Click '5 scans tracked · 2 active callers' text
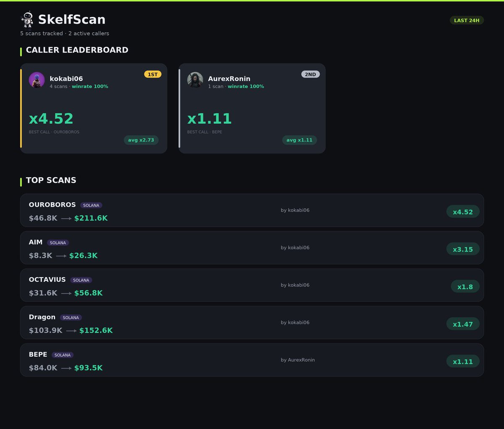 coord(65,33)
